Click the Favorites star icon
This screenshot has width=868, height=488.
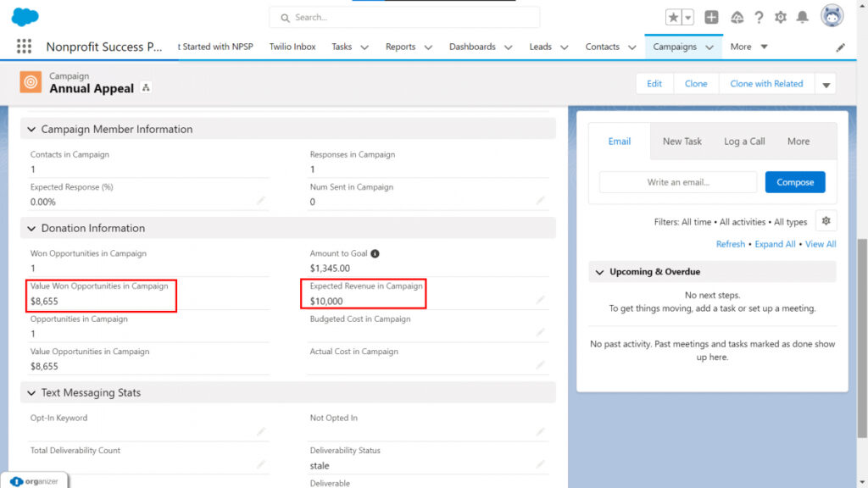click(673, 17)
